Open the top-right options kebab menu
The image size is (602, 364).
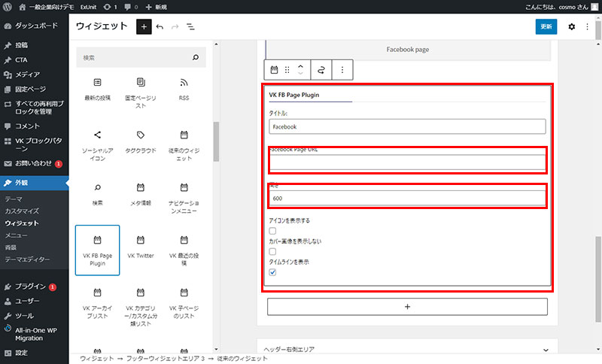pos(587,26)
